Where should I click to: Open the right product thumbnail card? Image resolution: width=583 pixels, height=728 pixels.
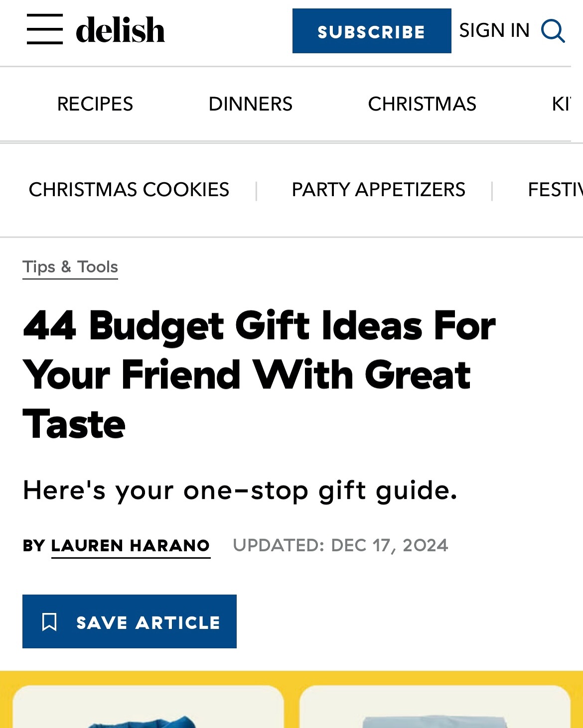pos(435,707)
